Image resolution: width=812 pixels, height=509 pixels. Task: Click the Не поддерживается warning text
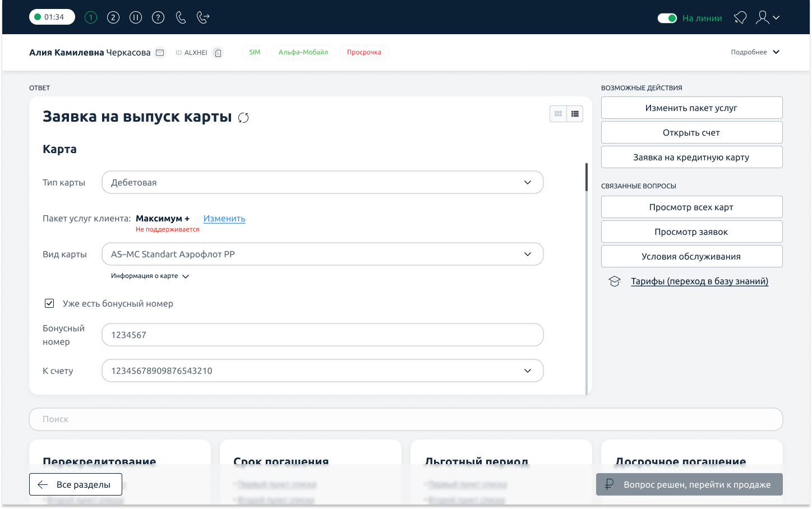tap(167, 229)
